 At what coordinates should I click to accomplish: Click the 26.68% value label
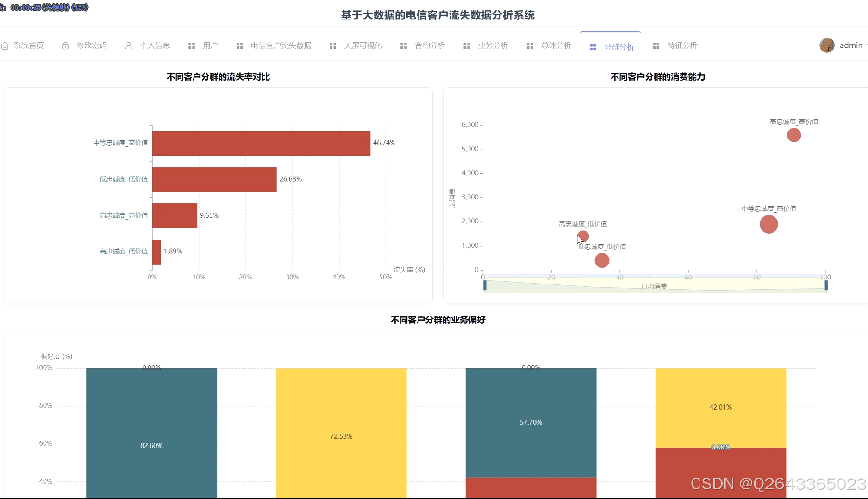click(x=291, y=179)
